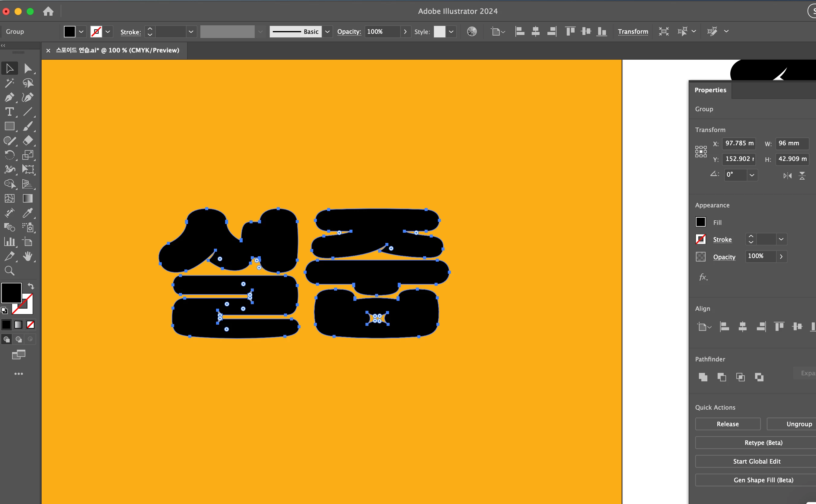The height and width of the screenshot is (504, 816).
Task: Click the Ungroup quick action button
Action: click(x=799, y=424)
